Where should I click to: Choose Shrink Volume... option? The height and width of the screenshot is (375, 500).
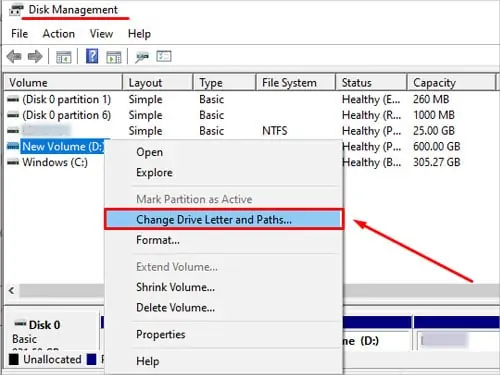[223, 287]
